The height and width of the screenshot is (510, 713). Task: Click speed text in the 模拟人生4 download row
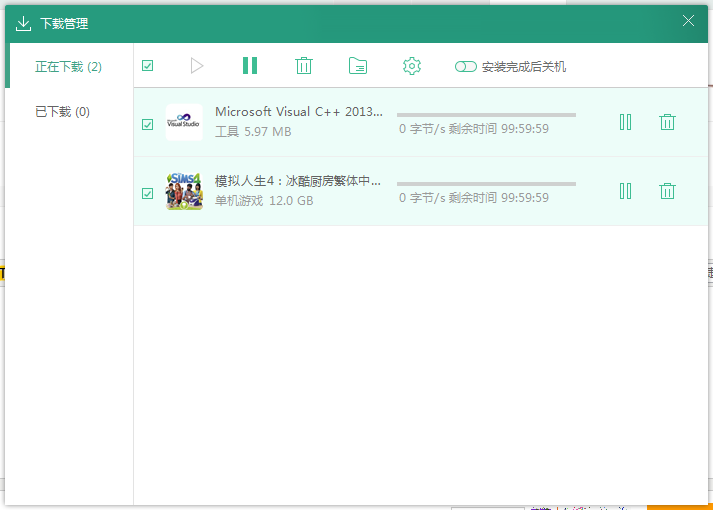tap(474, 198)
